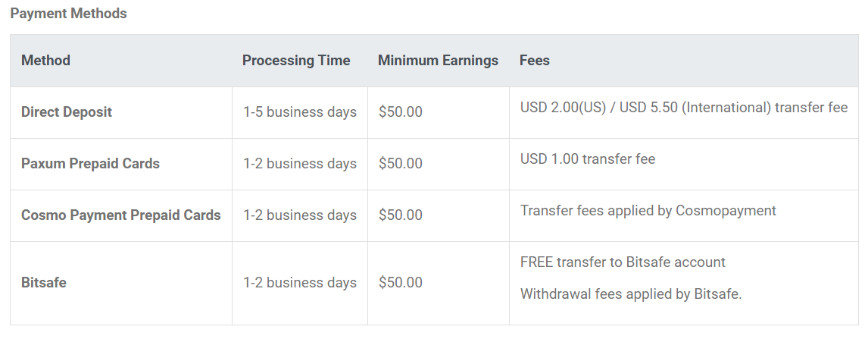Image resolution: width=868 pixels, height=339 pixels.
Task: Click the Payment Methods heading
Action: 69,14
